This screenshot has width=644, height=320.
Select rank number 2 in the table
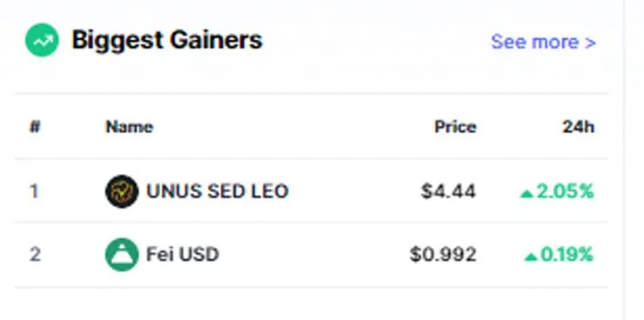[x=35, y=255]
